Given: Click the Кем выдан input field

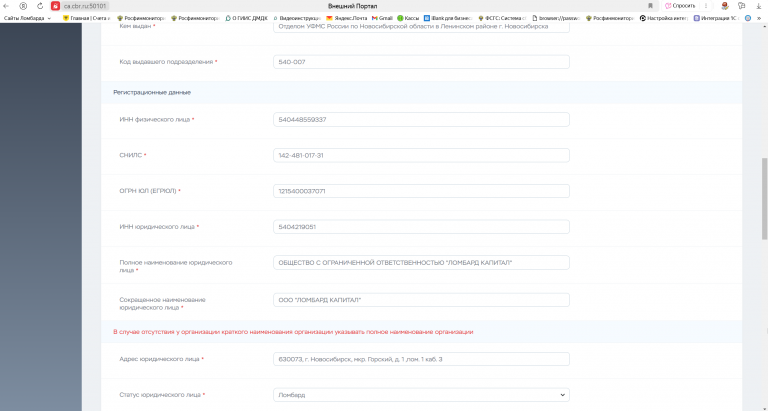Looking at the screenshot, I should [421, 27].
